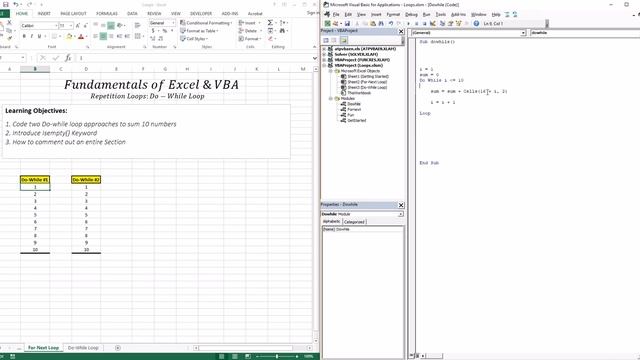Click View Code icon in Project panel

click(326, 40)
